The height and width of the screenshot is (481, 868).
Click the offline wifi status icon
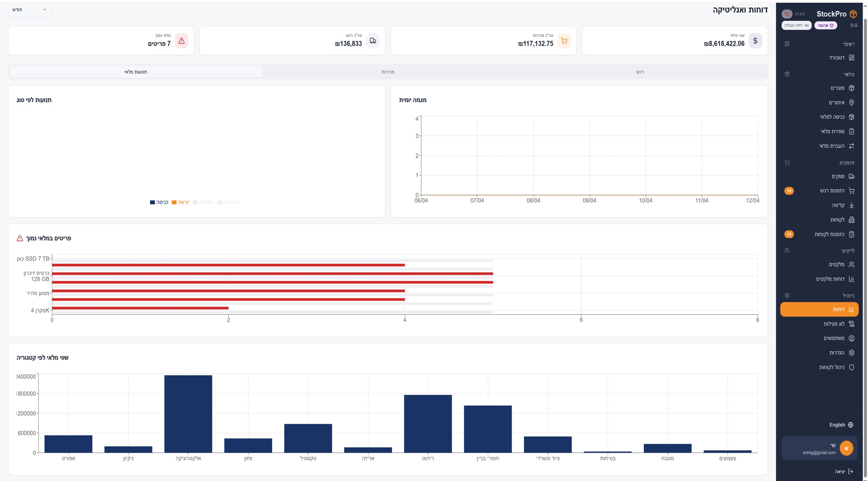pos(787,14)
